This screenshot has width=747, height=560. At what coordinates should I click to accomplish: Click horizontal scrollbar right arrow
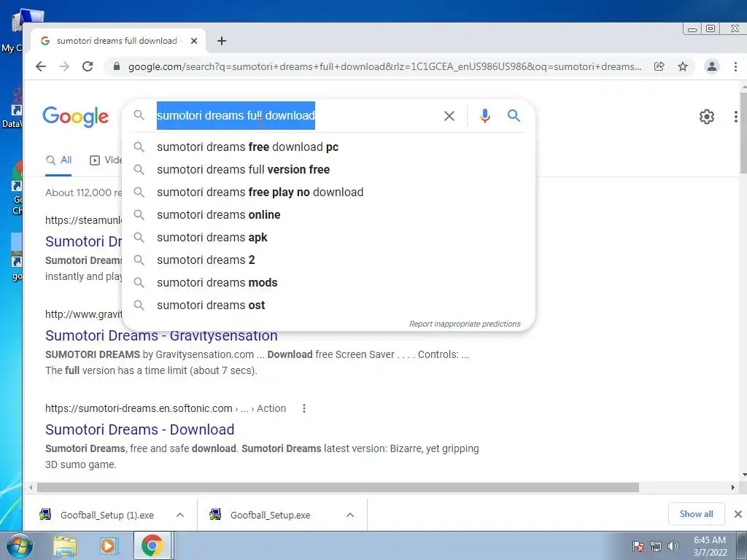[x=732, y=488]
